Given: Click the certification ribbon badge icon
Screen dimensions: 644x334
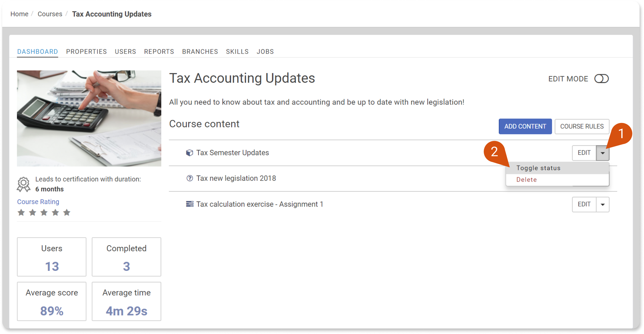Looking at the screenshot, I should click(x=24, y=184).
